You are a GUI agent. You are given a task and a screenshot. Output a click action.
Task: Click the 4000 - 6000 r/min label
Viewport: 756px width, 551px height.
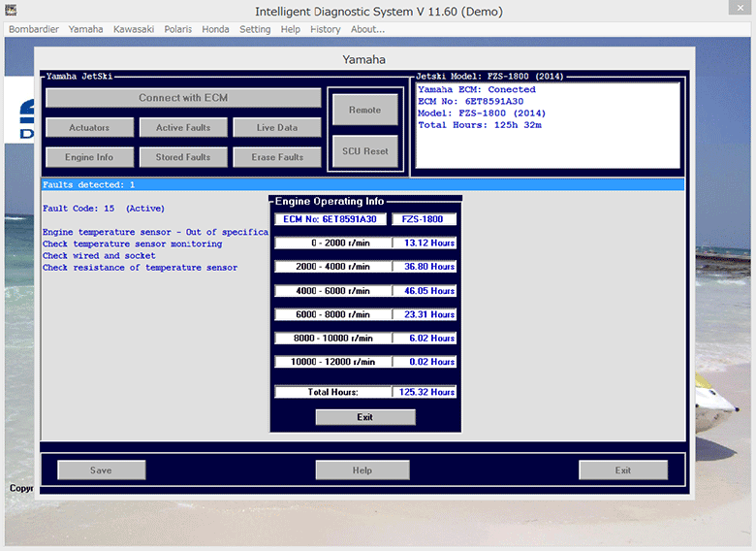tap(333, 291)
